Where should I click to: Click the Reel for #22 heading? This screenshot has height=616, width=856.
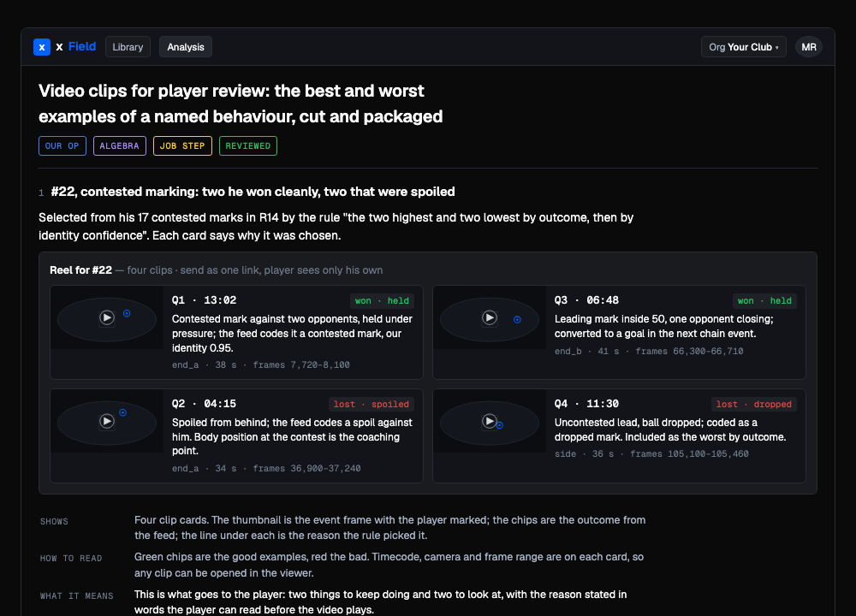[80, 270]
